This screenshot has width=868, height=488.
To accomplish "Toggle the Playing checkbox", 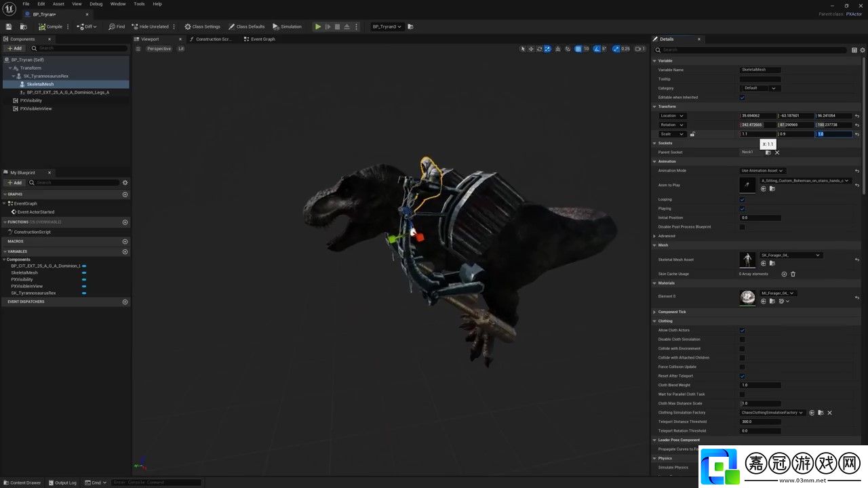I will (x=742, y=209).
